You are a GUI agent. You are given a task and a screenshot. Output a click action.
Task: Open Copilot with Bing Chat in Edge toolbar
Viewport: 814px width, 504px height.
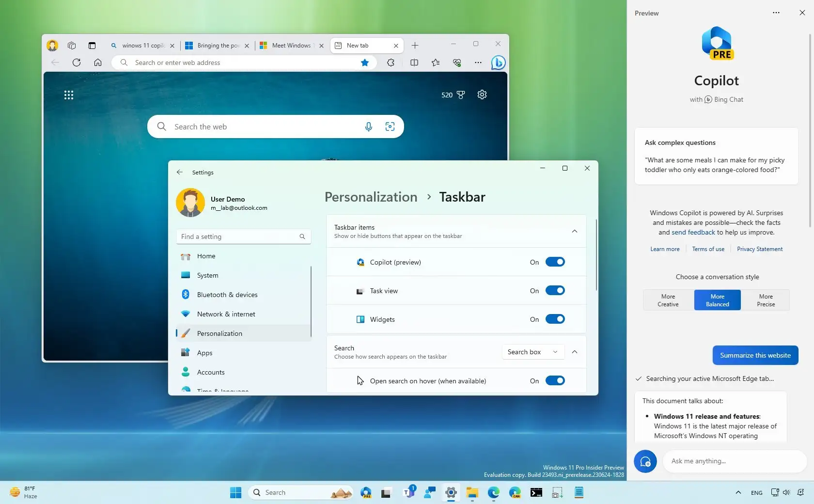point(498,63)
